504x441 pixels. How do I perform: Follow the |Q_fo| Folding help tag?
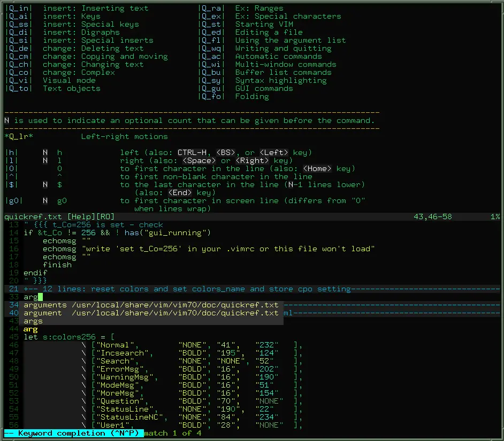click(211, 97)
